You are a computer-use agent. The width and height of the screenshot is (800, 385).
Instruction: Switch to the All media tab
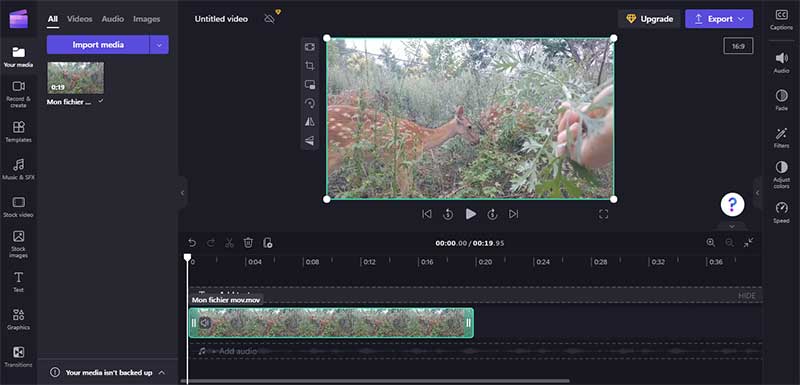tap(53, 19)
